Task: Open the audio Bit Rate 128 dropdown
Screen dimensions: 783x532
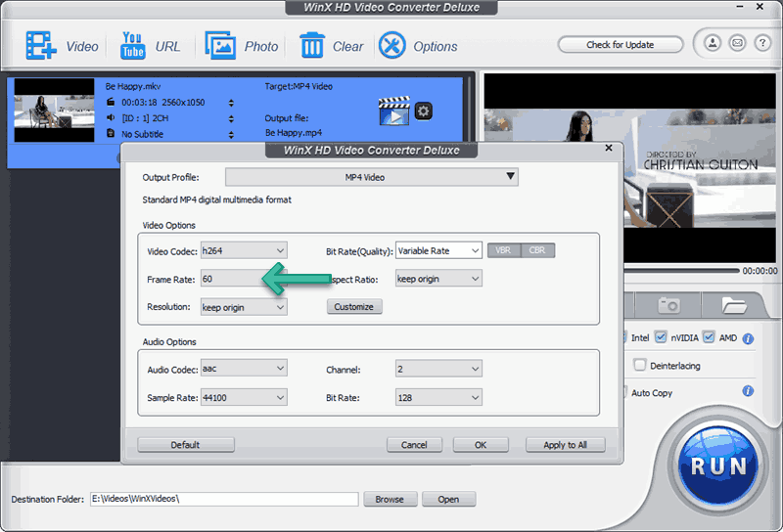Action: 438,398
